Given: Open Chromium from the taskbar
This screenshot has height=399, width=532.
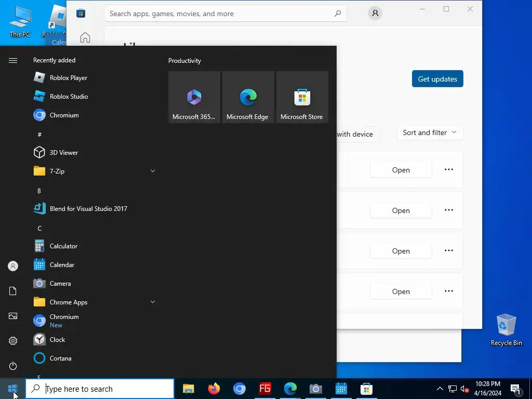Looking at the screenshot, I should 239,389.
